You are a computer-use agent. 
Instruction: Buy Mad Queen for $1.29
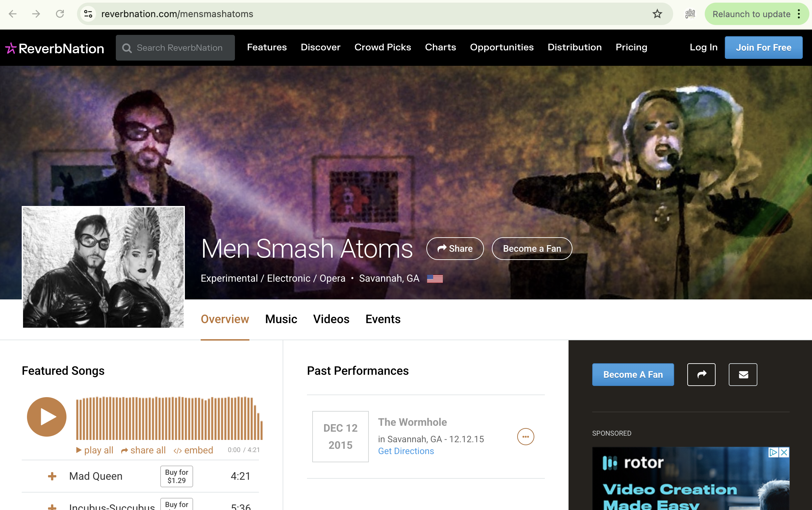176,476
